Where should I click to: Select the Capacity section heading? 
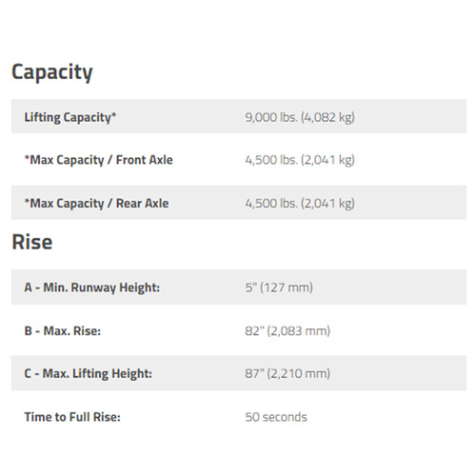(x=52, y=72)
